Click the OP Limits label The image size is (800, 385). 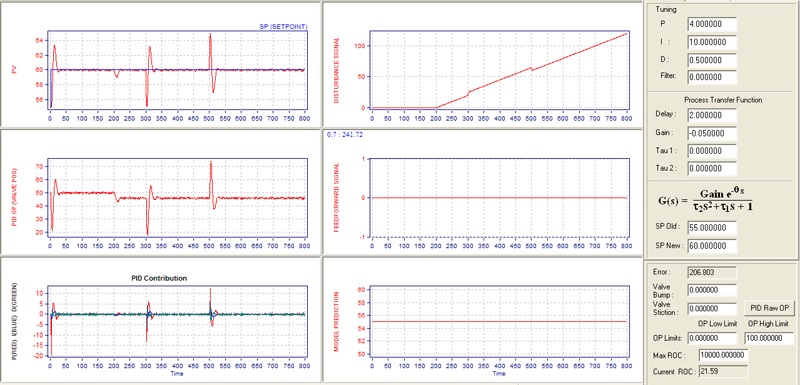point(668,339)
